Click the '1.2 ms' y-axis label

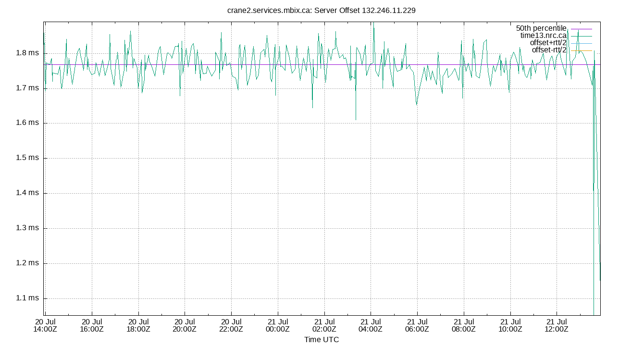(x=27, y=263)
